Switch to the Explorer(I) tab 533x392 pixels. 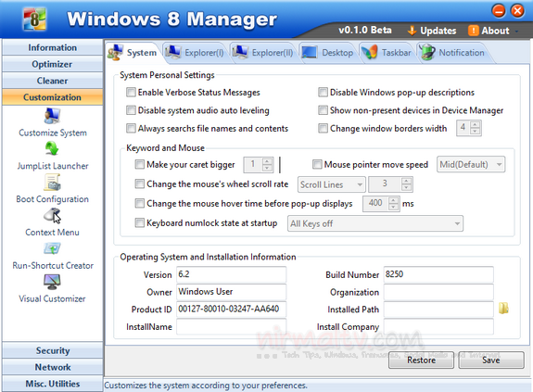tap(196, 53)
